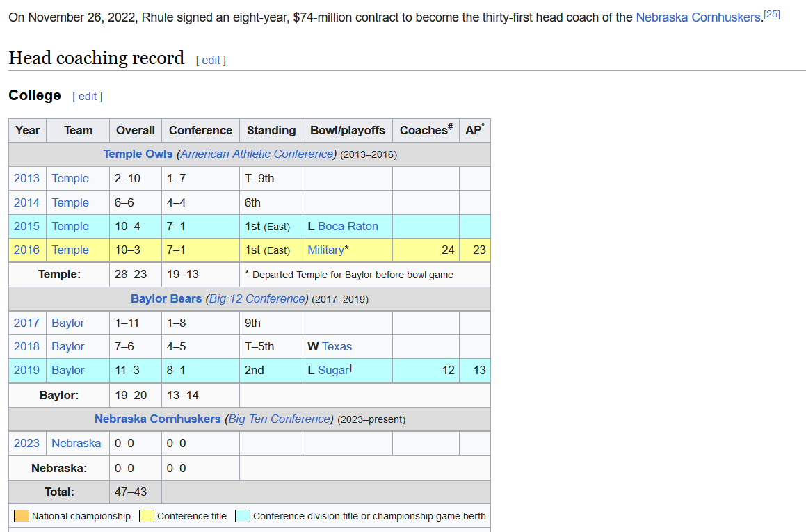Open American Athletic Conference link
806x532 pixels.
click(257, 154)
